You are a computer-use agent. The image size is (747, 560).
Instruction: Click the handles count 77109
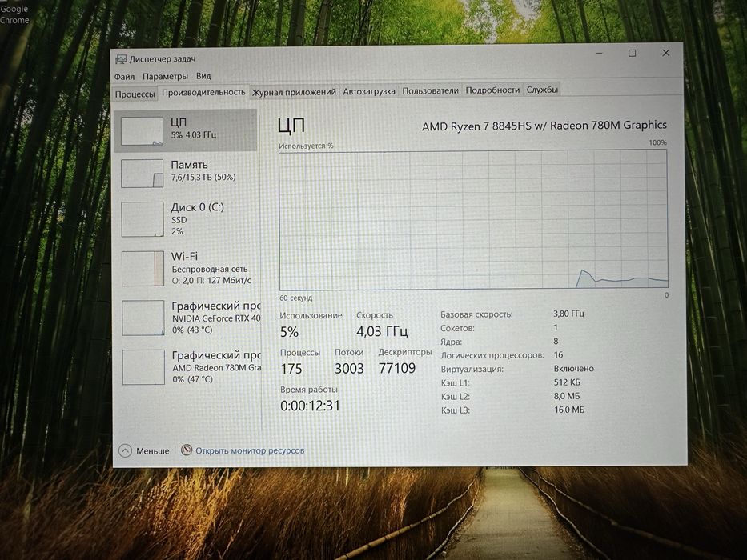[x=397, y=368]
